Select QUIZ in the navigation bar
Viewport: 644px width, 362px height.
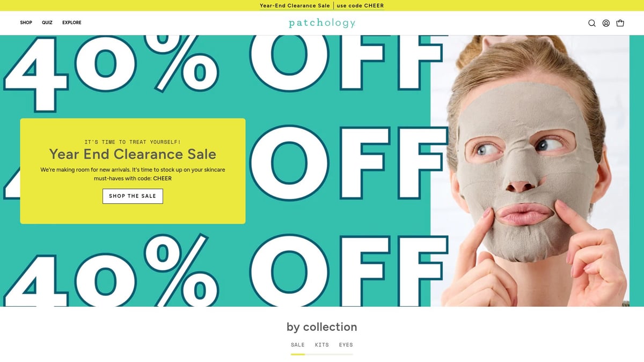[47, 23]
